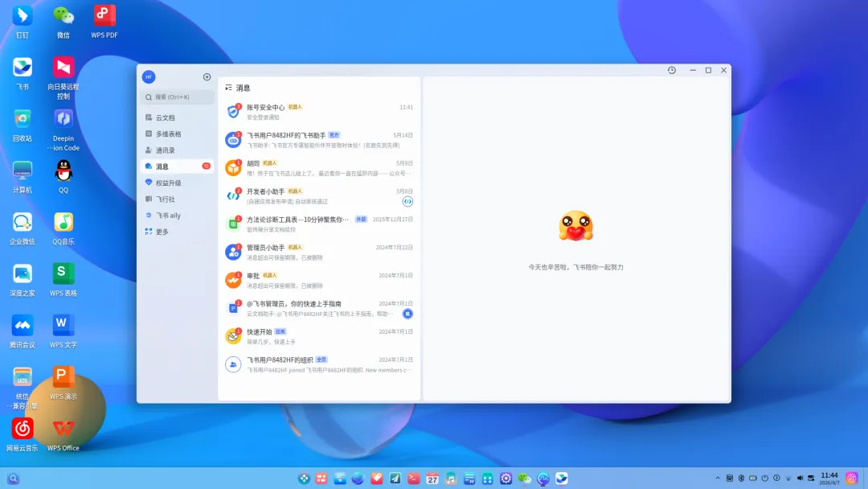Open 腾讯会议 desktop icon
The image size is (868, 489).
click(23, 331)
